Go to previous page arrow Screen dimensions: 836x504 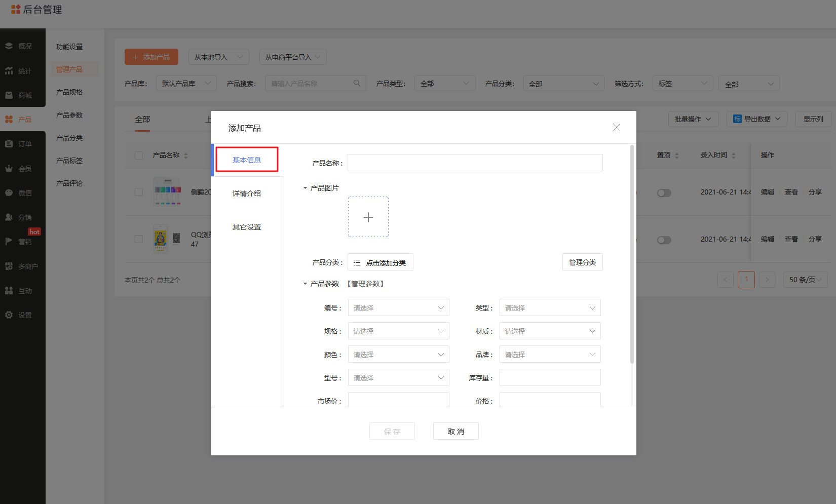coord(726,280)
